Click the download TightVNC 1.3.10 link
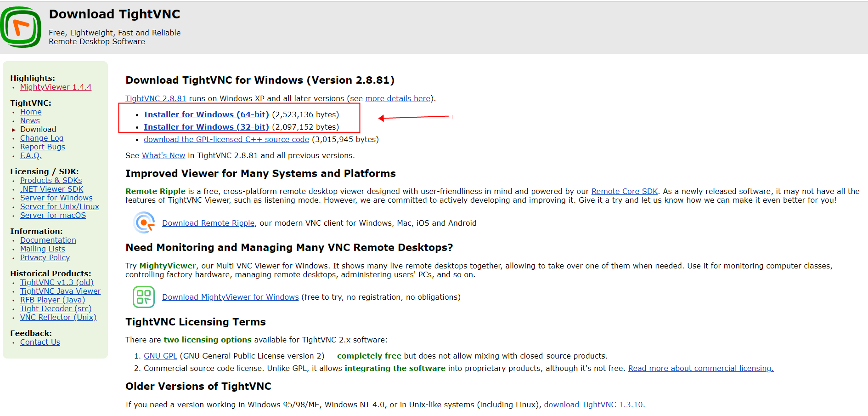This screenshot has width=868, height=416. coord(593,405)
